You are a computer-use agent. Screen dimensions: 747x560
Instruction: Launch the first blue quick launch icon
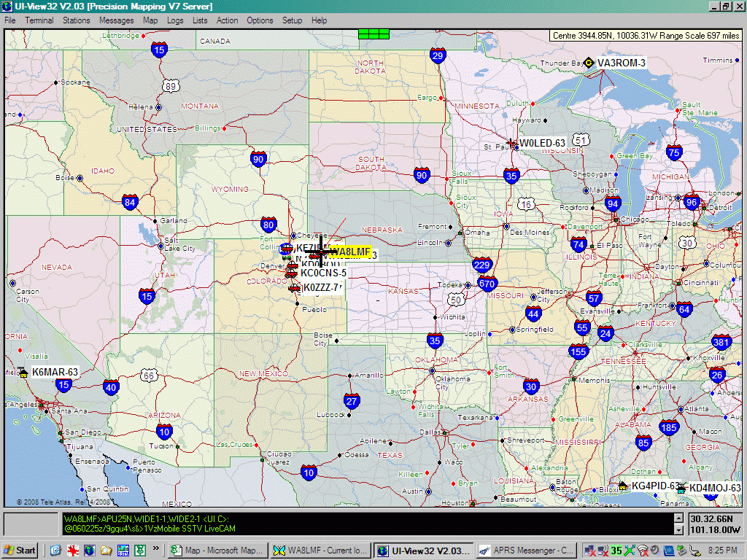55,551
